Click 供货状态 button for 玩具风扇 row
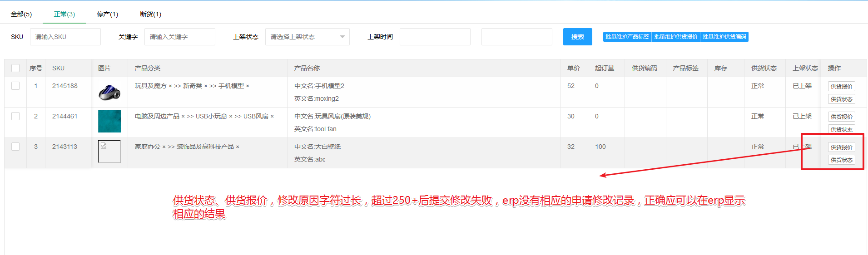 coord(842,129)
